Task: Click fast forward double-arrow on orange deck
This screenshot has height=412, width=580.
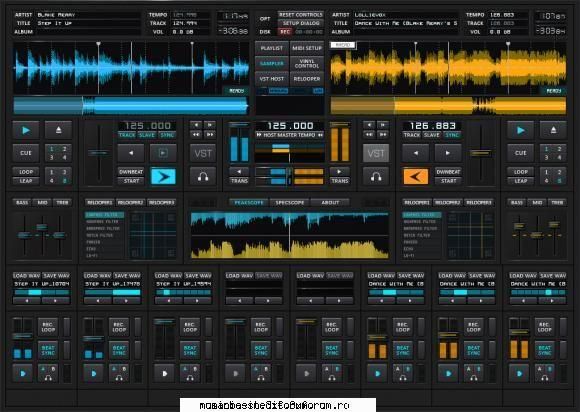Action: tap(383, 135)
